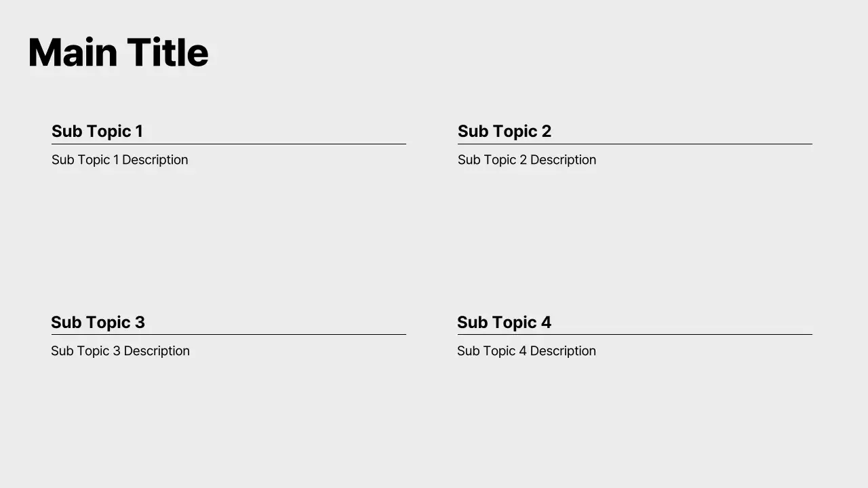Select the Sub Topic 1 heading
Viewport: 868px width, 488px height.
coord(97,131)
